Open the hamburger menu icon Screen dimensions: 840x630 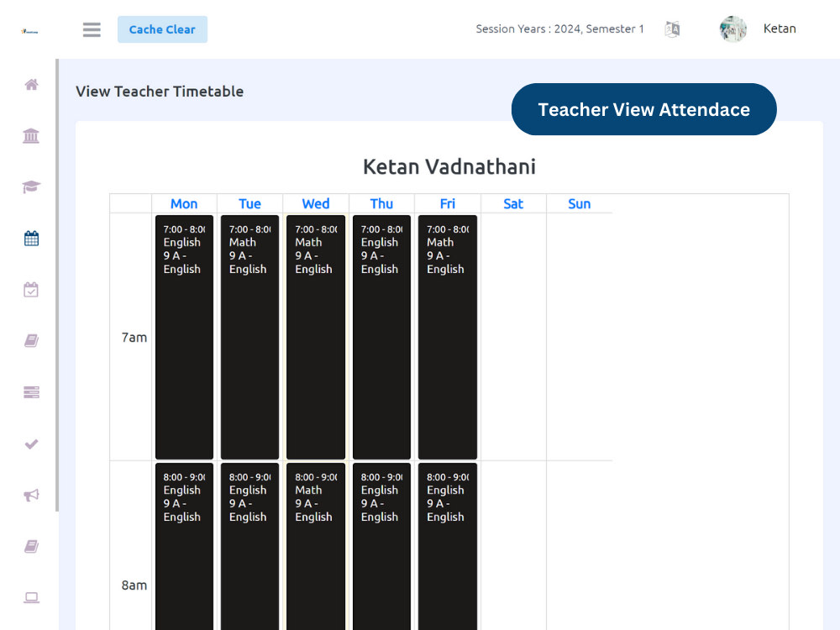tap(92, 29)
